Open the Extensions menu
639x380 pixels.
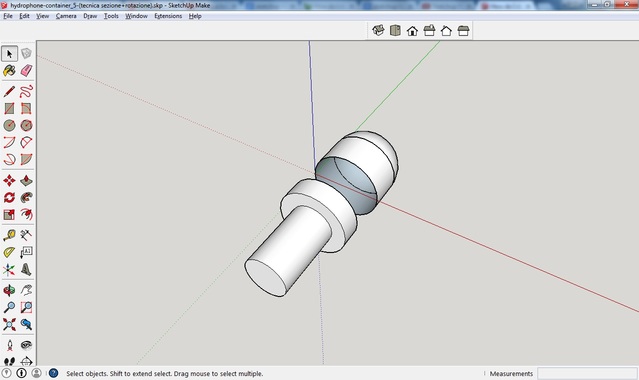[168, 16]
